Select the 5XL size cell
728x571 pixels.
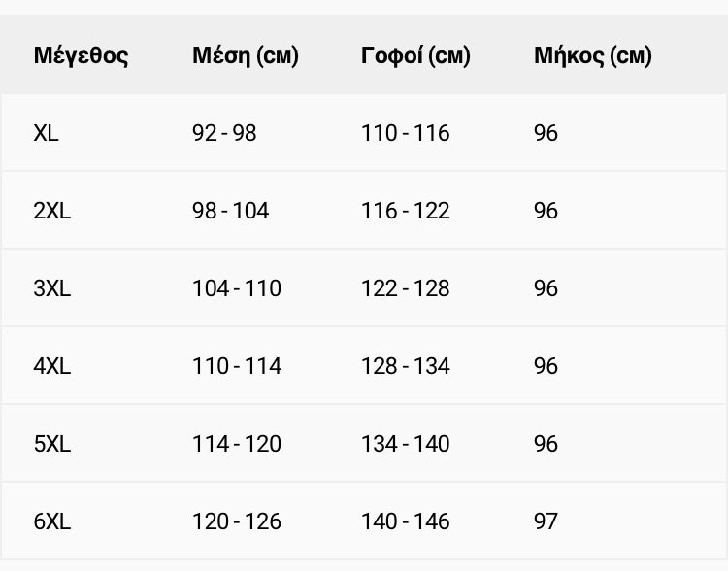pos(52,444)
